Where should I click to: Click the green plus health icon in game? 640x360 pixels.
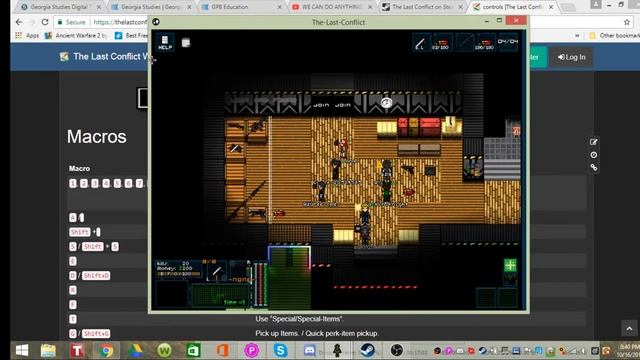510,265
